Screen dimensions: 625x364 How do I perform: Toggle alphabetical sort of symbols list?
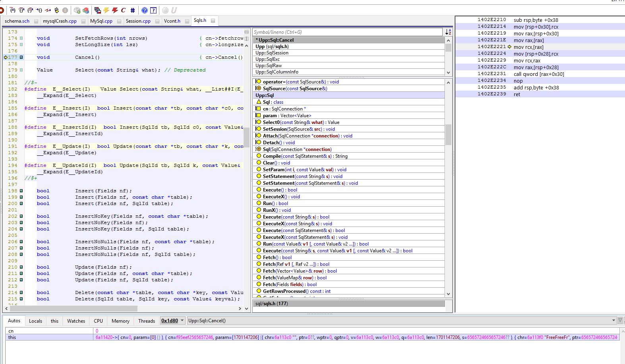pos(448,32)
